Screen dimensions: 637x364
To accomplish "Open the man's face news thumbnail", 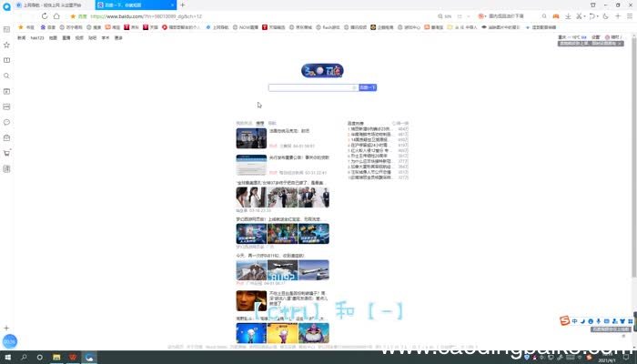I will coord(251,300).
